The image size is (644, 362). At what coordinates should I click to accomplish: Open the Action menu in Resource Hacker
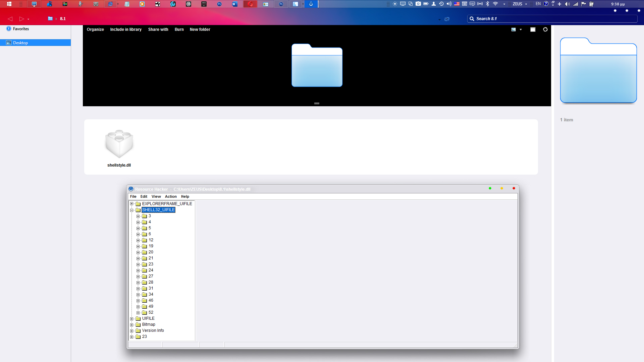pos(171,197)
